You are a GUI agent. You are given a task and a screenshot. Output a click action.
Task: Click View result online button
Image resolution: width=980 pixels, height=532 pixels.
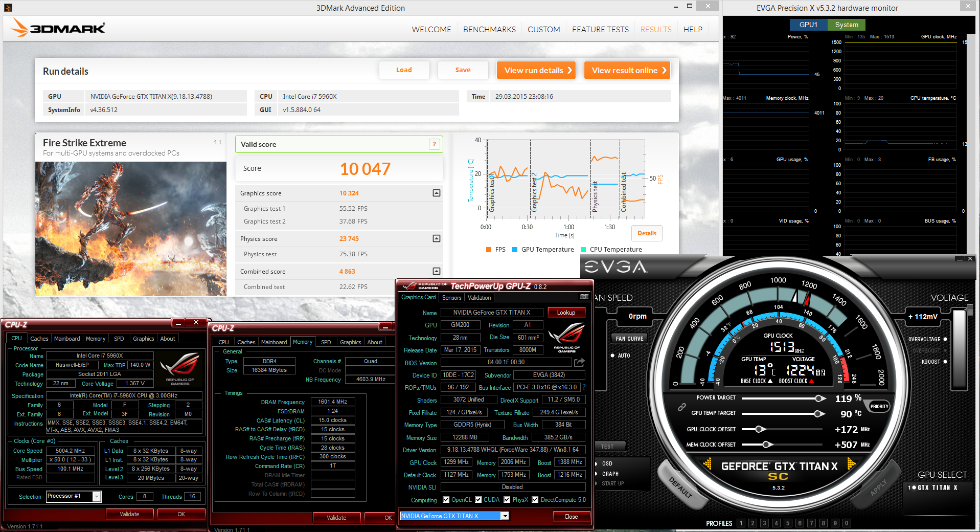click(x=627, y=71)
